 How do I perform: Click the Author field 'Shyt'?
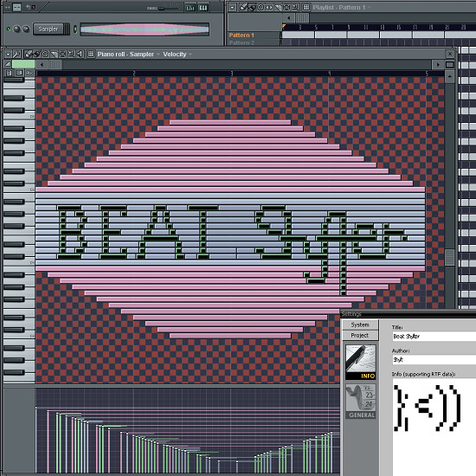tap(434, 360)
